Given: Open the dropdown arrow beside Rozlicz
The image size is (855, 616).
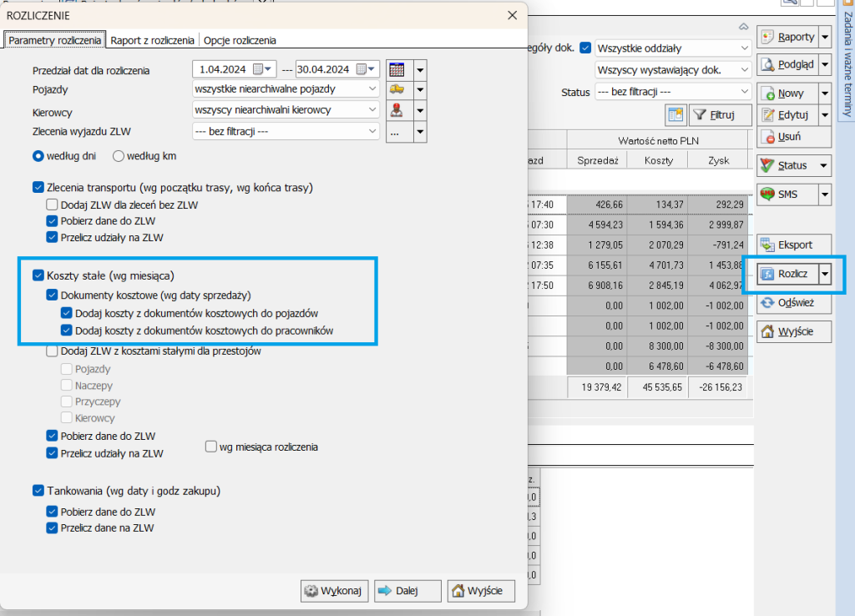Looking at the screenshot, I should coord(825,274).
